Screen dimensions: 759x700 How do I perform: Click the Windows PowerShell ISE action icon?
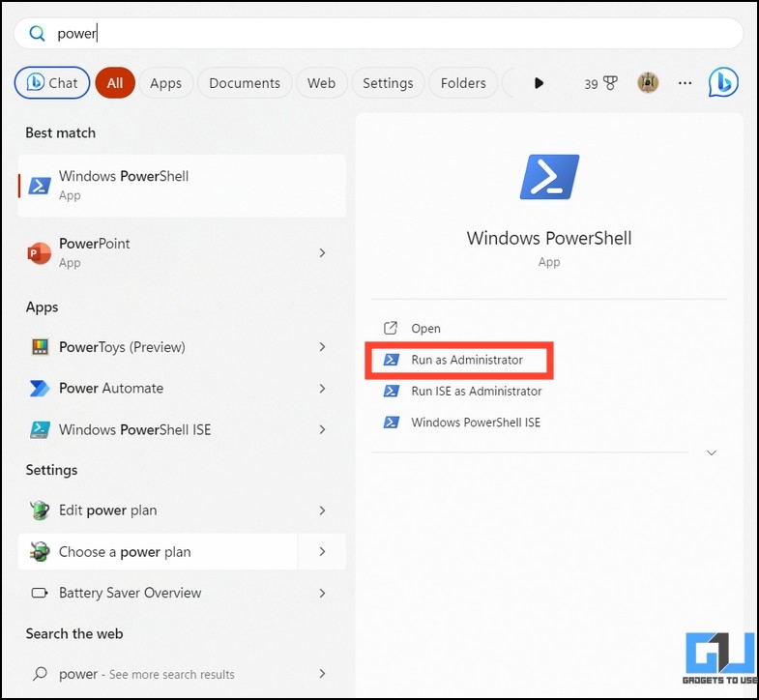pos(392,423)
